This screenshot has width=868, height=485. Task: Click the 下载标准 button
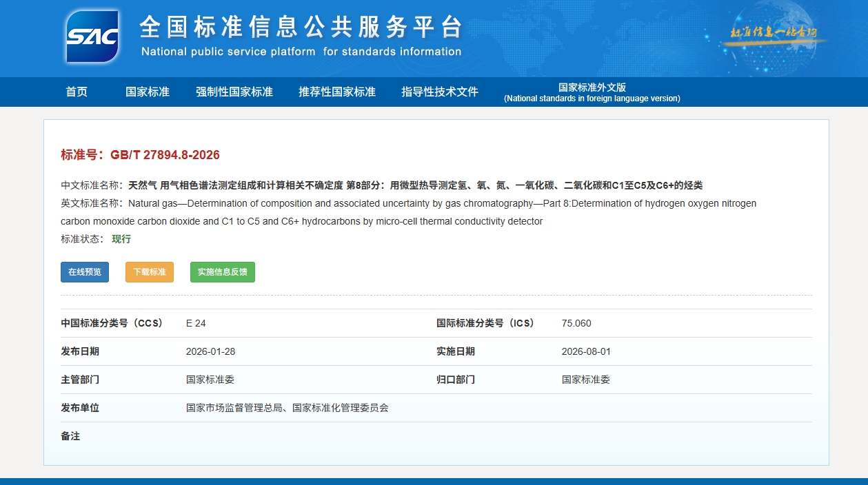coord(150,272)
